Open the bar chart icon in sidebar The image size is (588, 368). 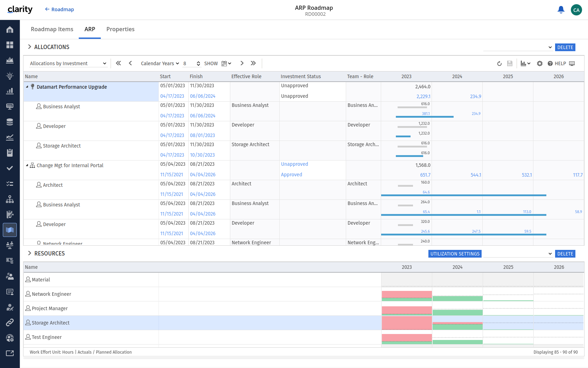[10, 91]
